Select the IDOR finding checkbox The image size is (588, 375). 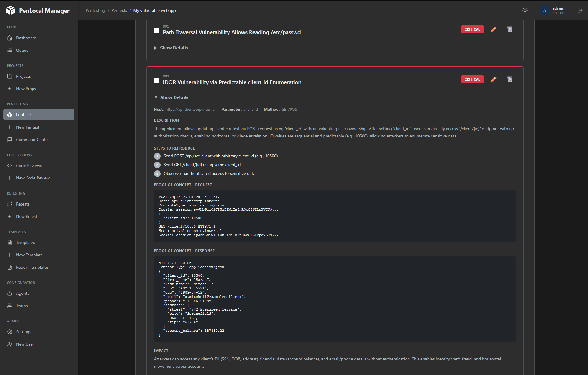pyautogui.click(x=157, y=80)
